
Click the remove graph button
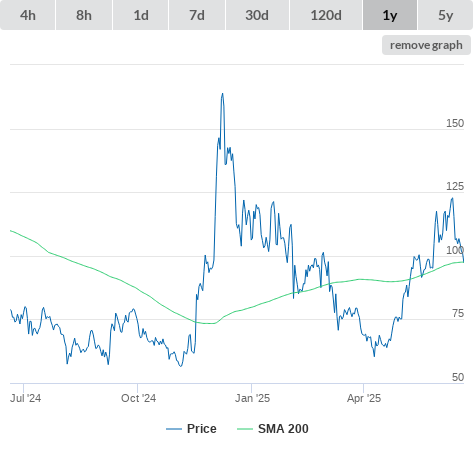click(x=426, y=45)
